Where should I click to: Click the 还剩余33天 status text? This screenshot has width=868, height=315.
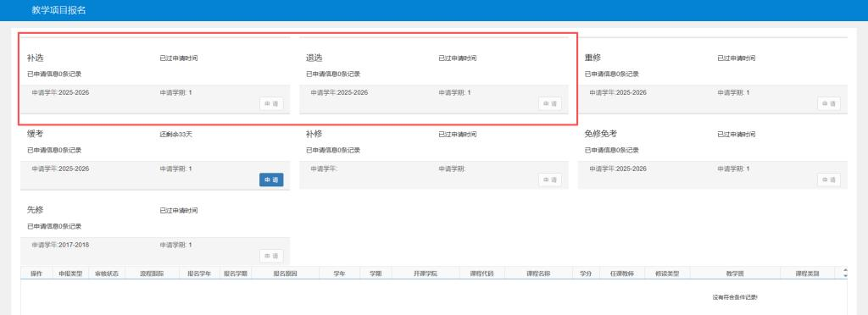pyautogui.click(x=176, y=135)
